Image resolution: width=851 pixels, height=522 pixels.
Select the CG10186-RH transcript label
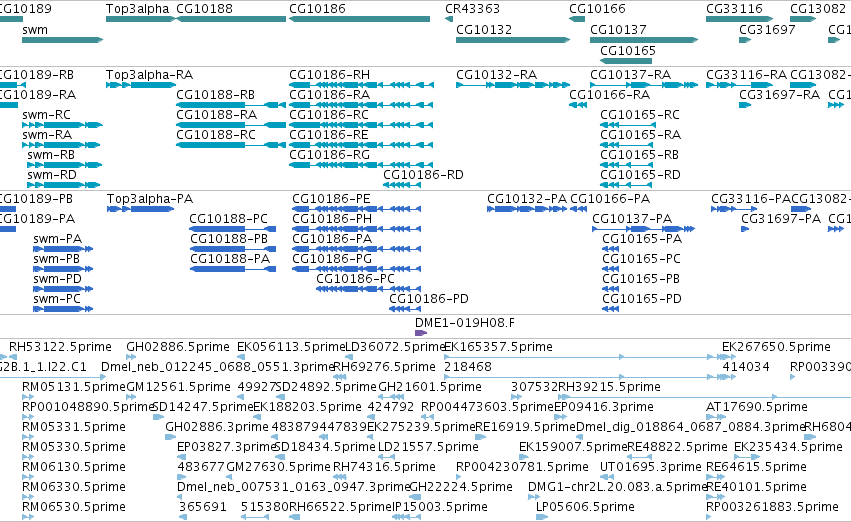coord(329,75)
